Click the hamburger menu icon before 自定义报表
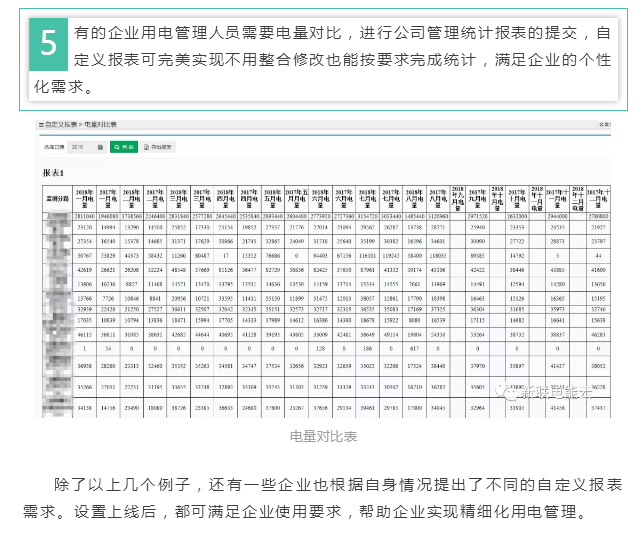 click(x=41, y=124)
